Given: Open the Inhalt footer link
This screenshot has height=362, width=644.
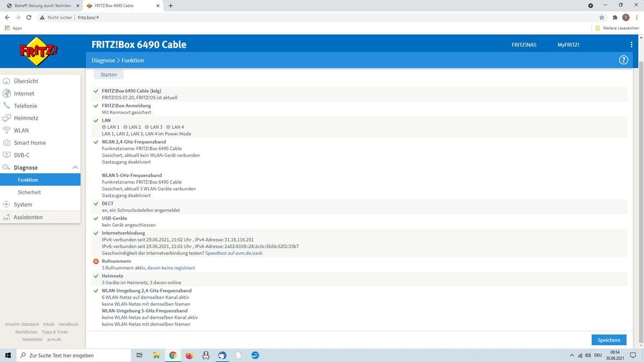Looking at the screenshot, I should 48,324.
